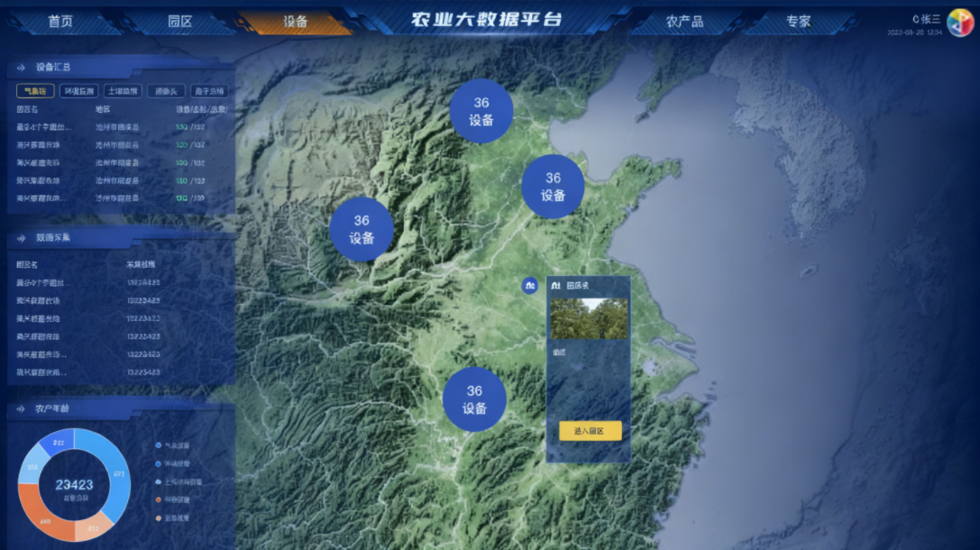Click the park icon in popup card title
This screenshot has width=980, height=550.
[x=555, y=286]
